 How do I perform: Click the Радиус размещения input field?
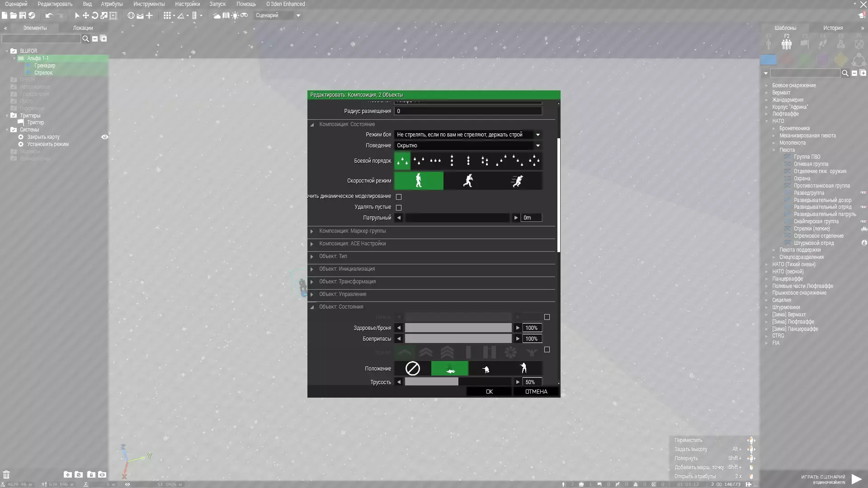[x=468, y=111]
